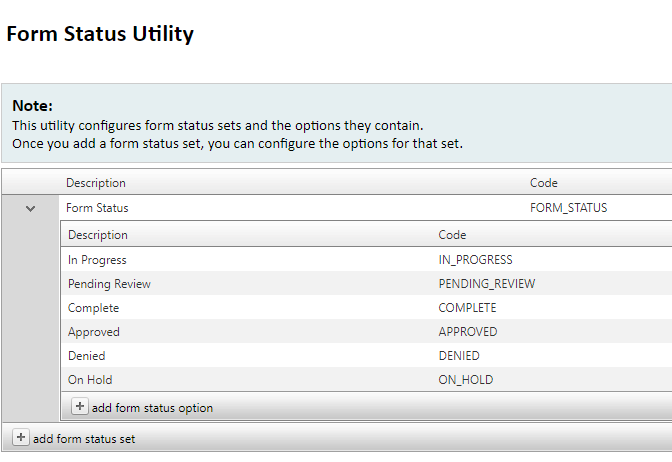This screenshot has height=462, width=672.
Task: Sort by inner Code column header
Action: (x=452, y=235)
